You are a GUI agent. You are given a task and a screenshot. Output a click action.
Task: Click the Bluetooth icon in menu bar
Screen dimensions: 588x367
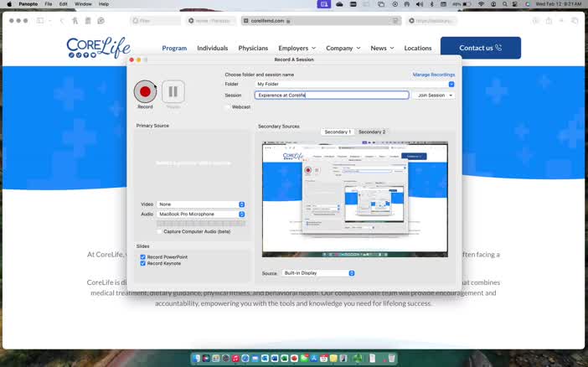coord(431,4)
